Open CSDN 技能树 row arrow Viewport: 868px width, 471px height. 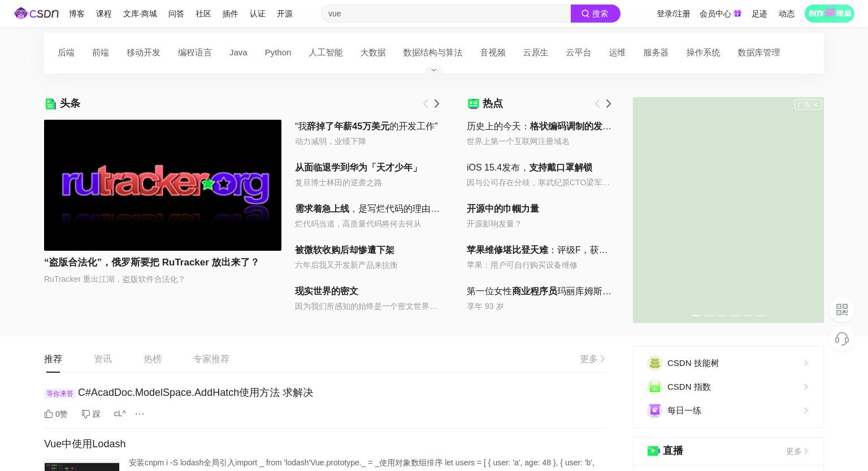pos(806,363)
